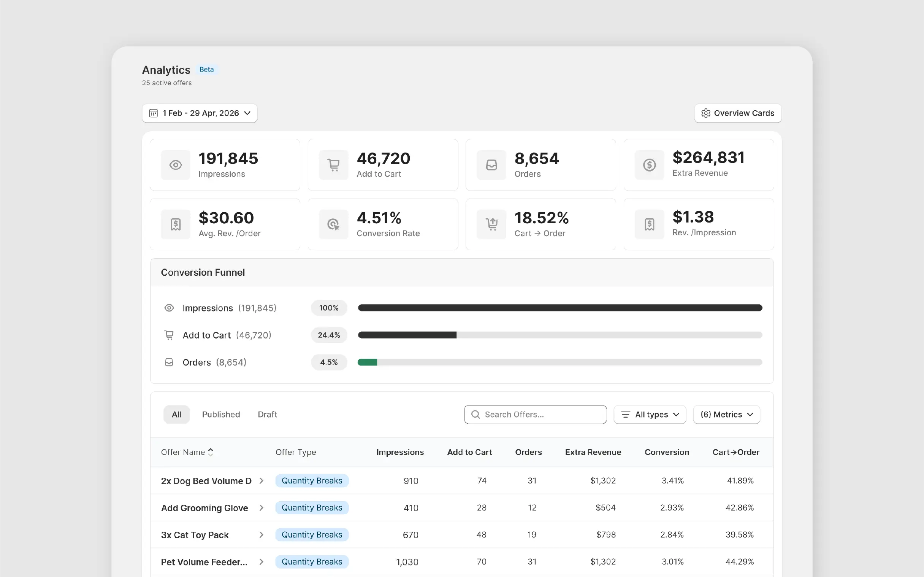Click the inbox icon in the funnel Orders row
The image size is (924, 577).
[x=169, y=362]
